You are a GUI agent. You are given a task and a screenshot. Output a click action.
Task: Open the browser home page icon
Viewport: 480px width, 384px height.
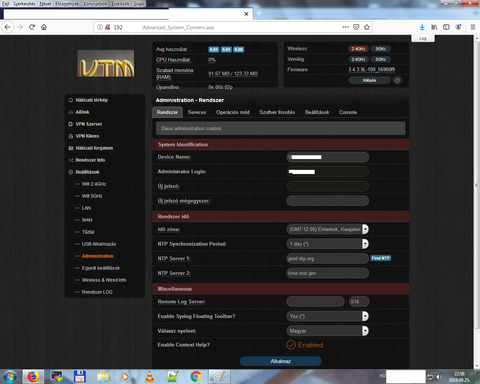pyautogui.click(x=44, y=27)
